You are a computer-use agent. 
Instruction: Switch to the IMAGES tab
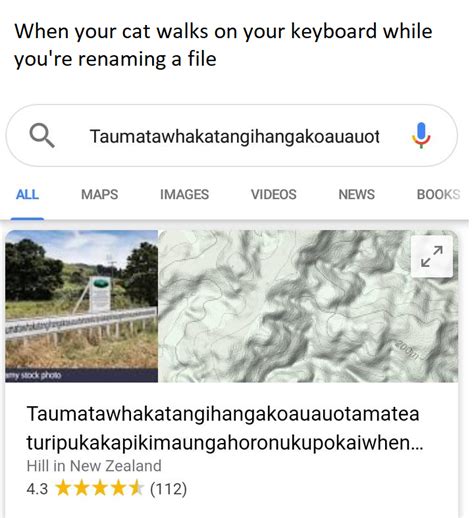coord(184,194)
